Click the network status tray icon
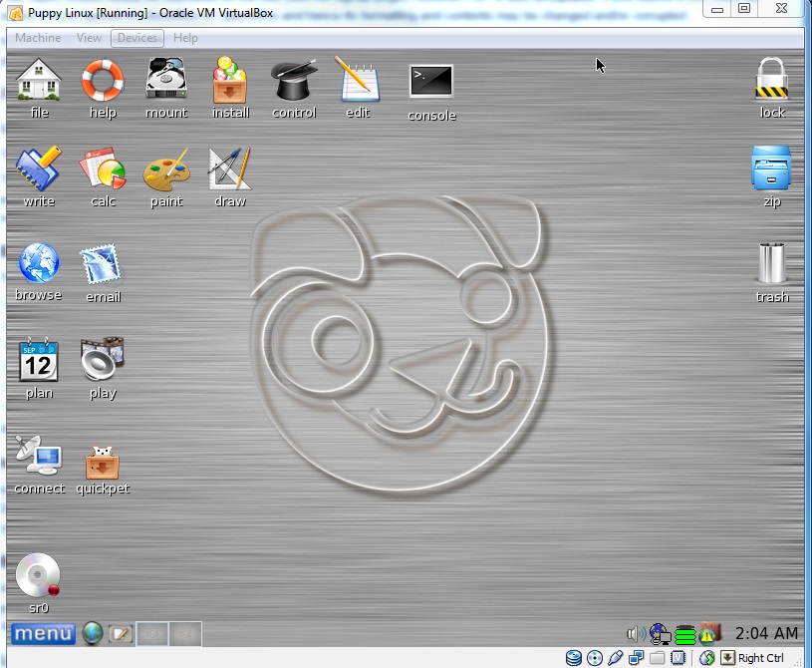The width and height of the screenshot is (812, 668). 660,634
